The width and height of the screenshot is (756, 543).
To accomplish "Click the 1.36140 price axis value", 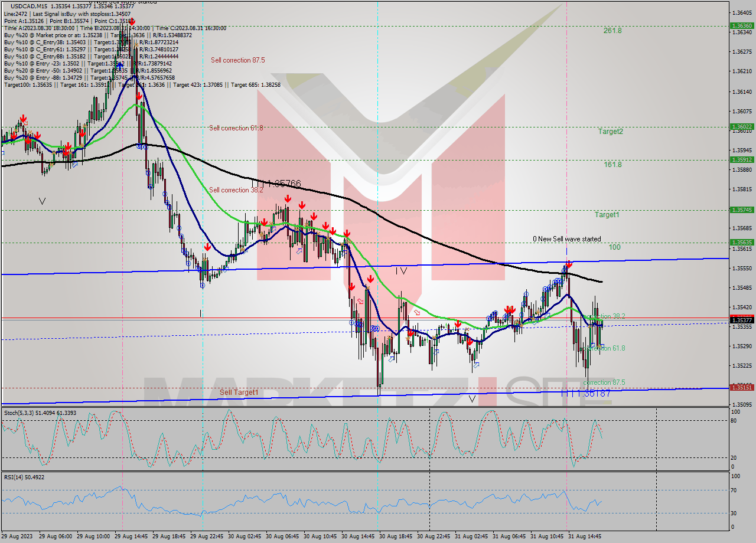I will click(741, 91).
